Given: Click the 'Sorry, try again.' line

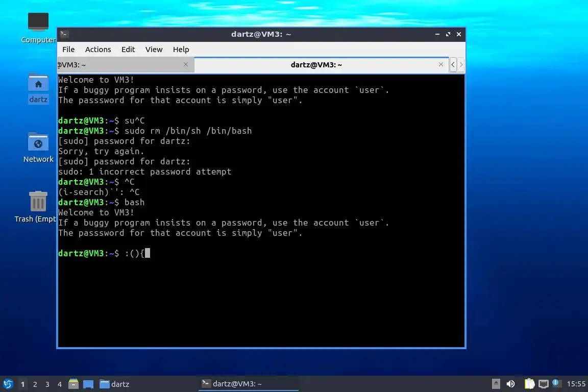Looking at the screenshot, I should click(101, 151).
